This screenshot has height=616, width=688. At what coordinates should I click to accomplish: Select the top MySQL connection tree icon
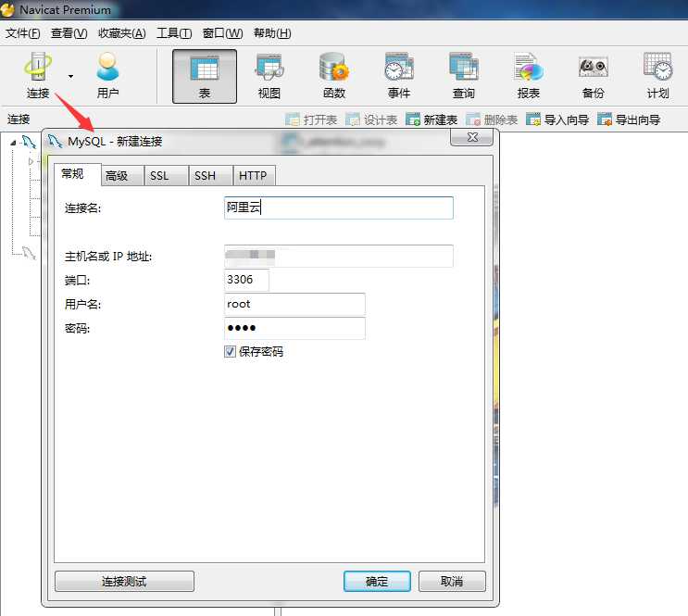[29, 142]
